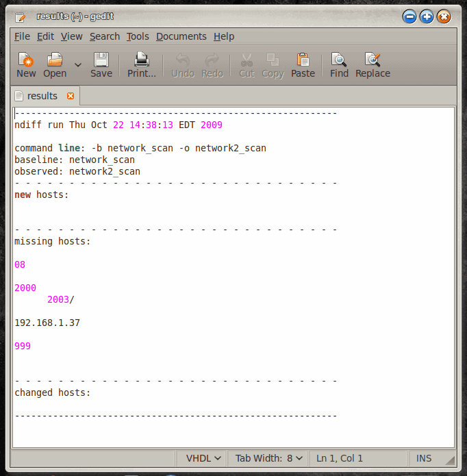
Task: Open the Documents menu
Action: pos(181,36)
